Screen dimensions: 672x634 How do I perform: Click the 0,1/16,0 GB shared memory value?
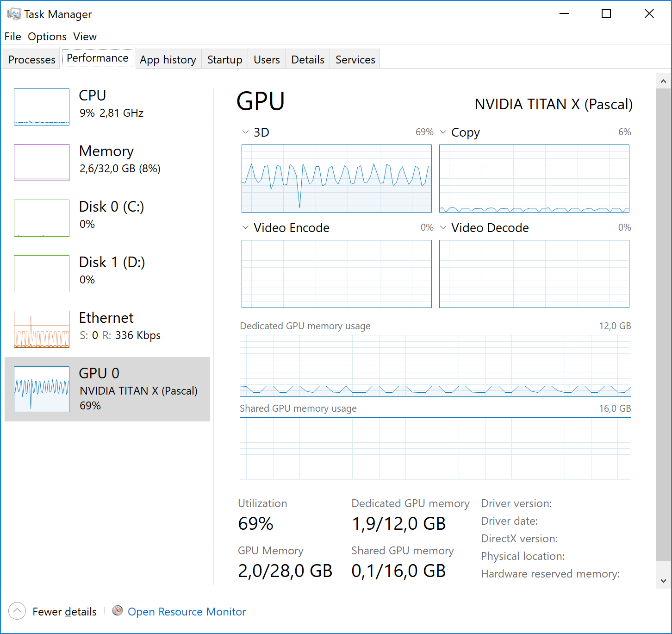pos(398,571)
